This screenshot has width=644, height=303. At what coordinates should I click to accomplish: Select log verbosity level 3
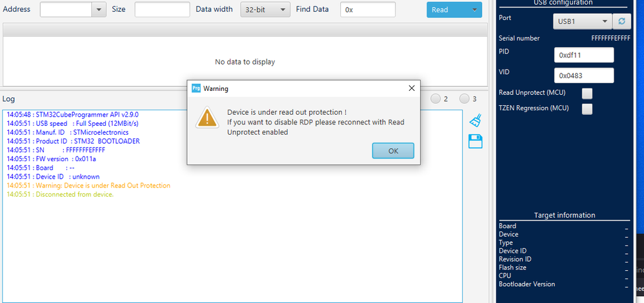[x=464, y=99]
